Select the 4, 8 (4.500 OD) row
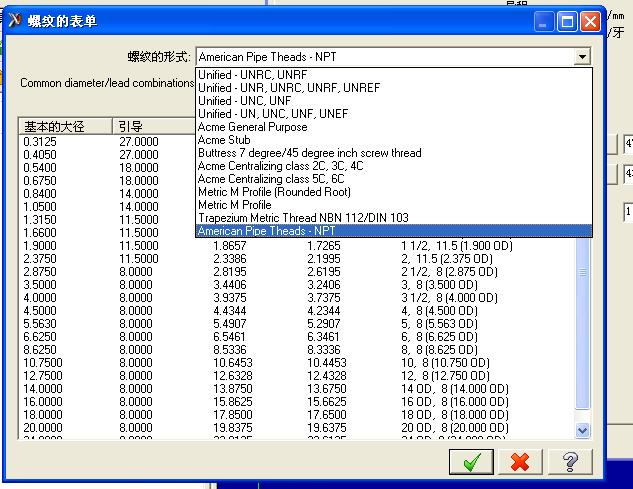This screenshot has height=489, width=633. coord(297,311)
